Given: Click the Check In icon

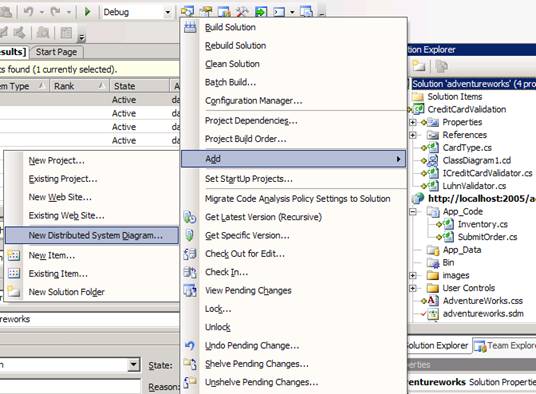Looking at the screenshot, I should (190, 272).
